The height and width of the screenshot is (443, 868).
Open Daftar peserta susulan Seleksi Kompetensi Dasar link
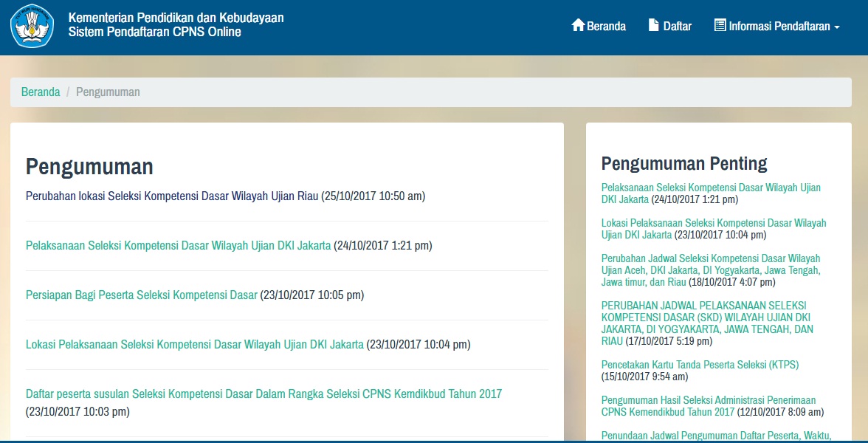coord(263,394)
